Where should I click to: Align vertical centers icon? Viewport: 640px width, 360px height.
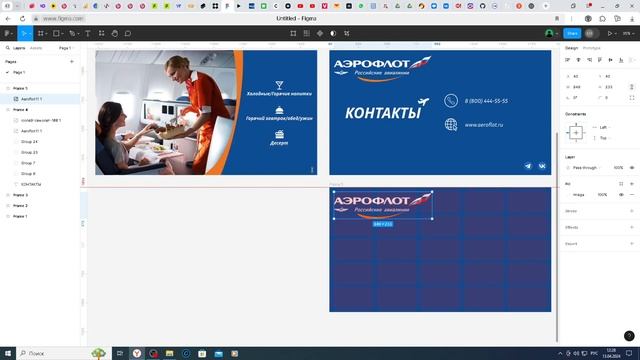click(x=611, y=60)
